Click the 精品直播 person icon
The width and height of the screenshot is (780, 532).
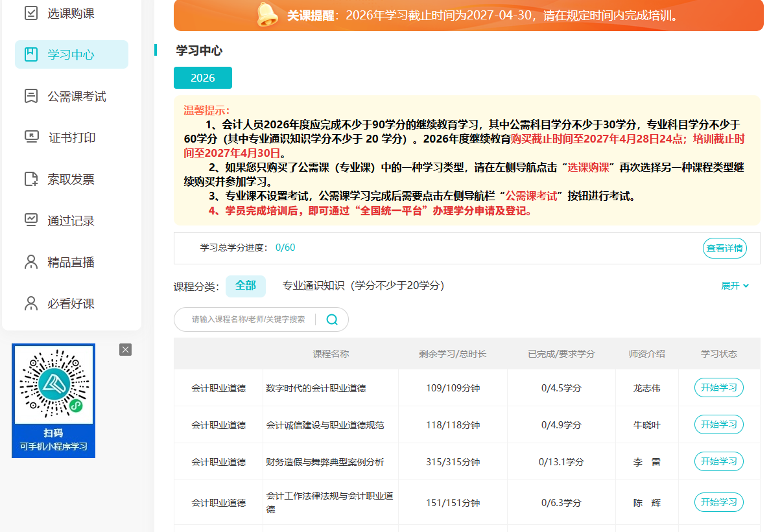pyautogui.click(x=31, y=262)
